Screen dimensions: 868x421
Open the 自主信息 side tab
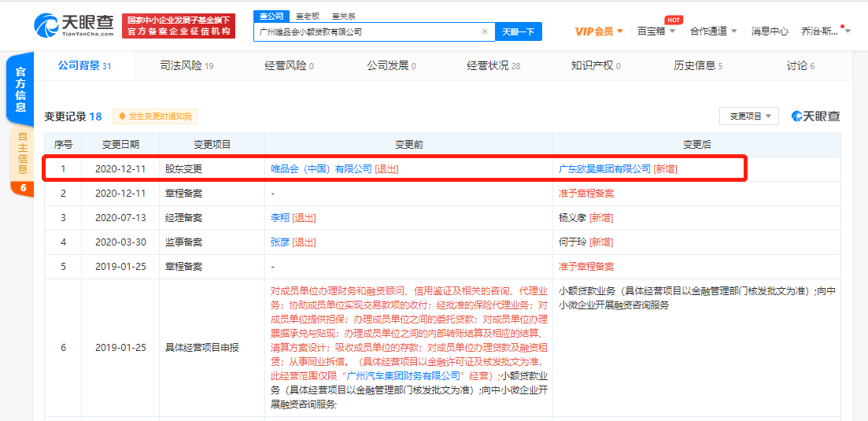[x=22, y=153]
